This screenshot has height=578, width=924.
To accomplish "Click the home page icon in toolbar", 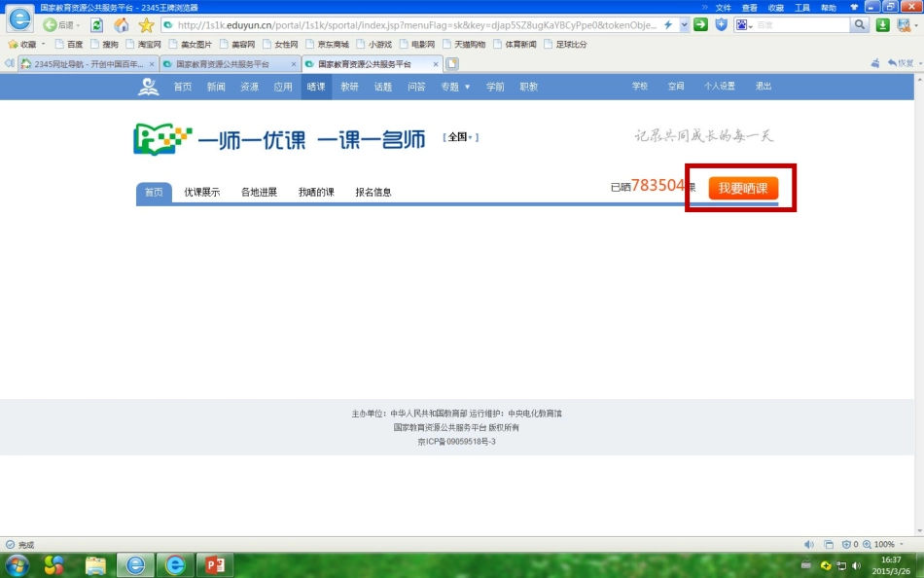I will pyautogui.click(x=122, y=25).
